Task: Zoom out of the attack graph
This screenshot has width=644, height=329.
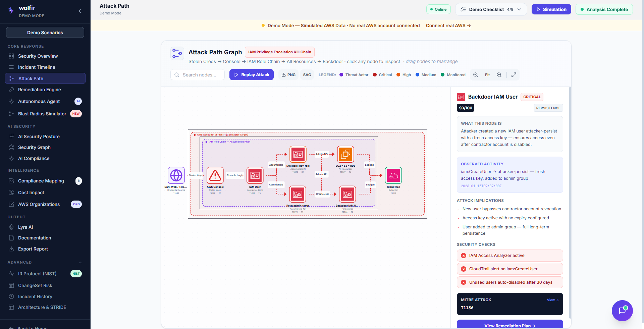Action: [x=476, y=75]
